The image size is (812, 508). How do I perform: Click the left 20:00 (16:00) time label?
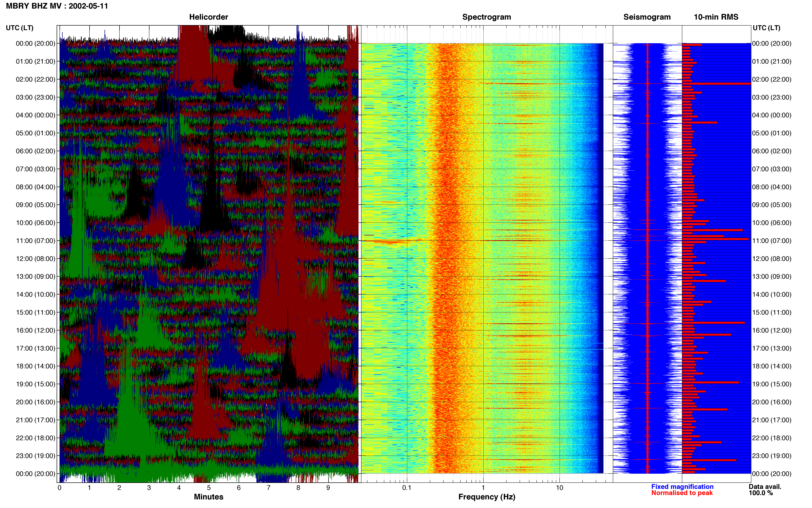pos(36,402)
